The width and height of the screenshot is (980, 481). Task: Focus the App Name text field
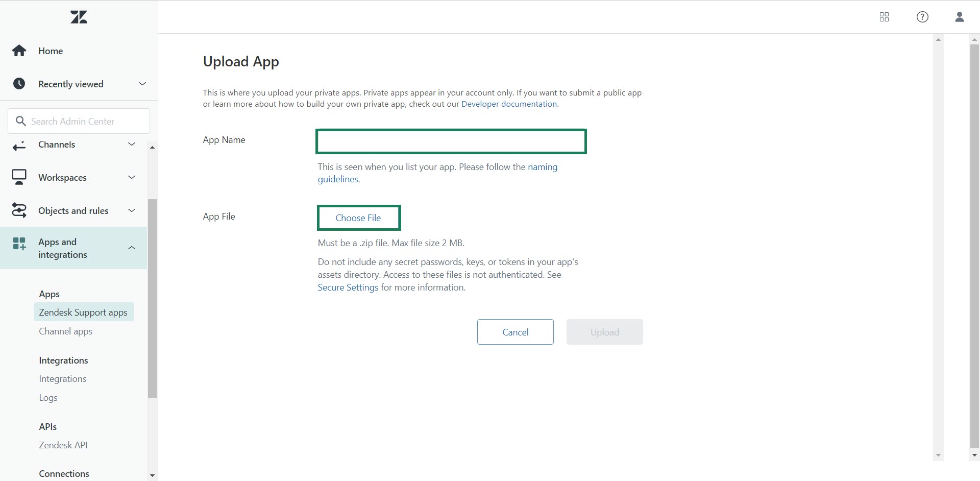click(x=451, y=141)
